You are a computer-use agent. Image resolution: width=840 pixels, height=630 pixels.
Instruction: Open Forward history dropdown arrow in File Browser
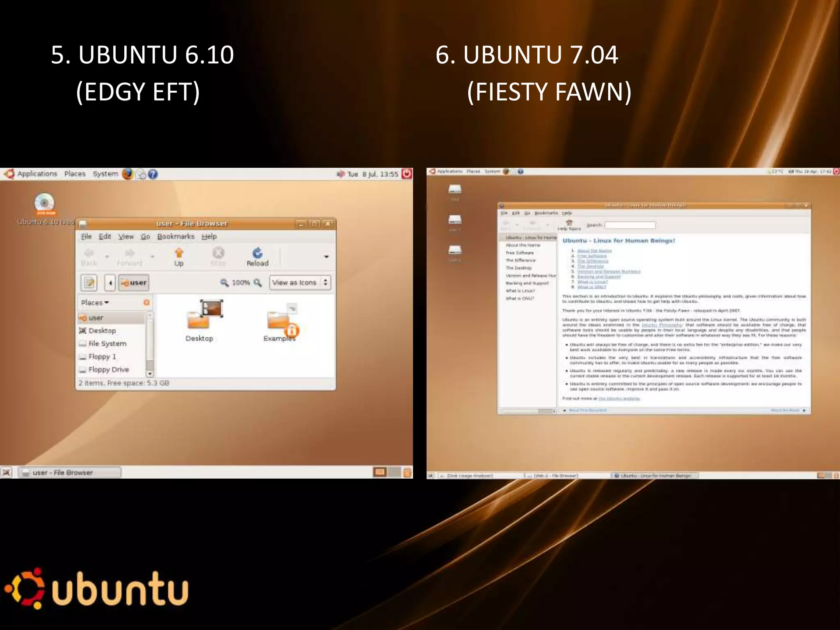click(x=152, y=257)
